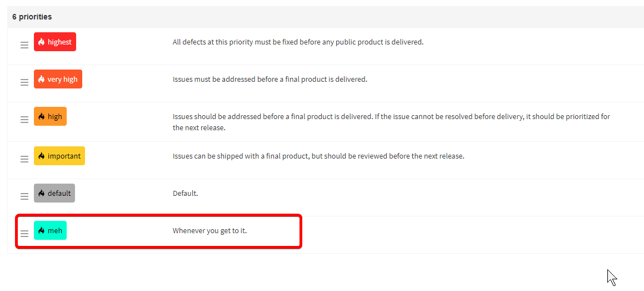
Task: Open the very high priority label
Action: (x=62, y=79)
